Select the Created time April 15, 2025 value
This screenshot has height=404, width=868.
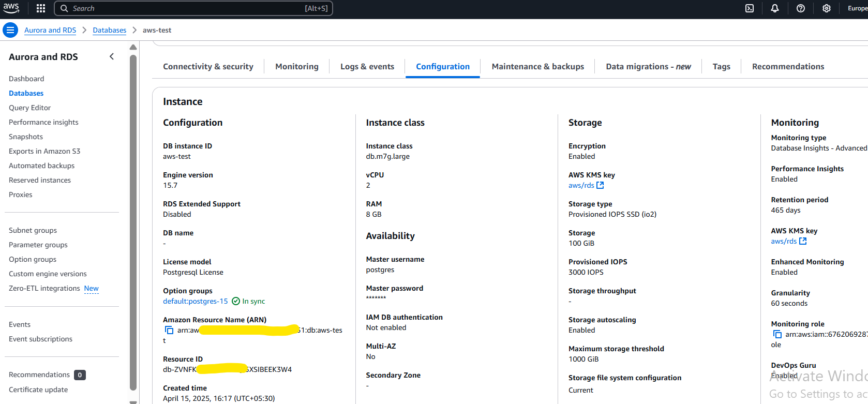point(219,398)
